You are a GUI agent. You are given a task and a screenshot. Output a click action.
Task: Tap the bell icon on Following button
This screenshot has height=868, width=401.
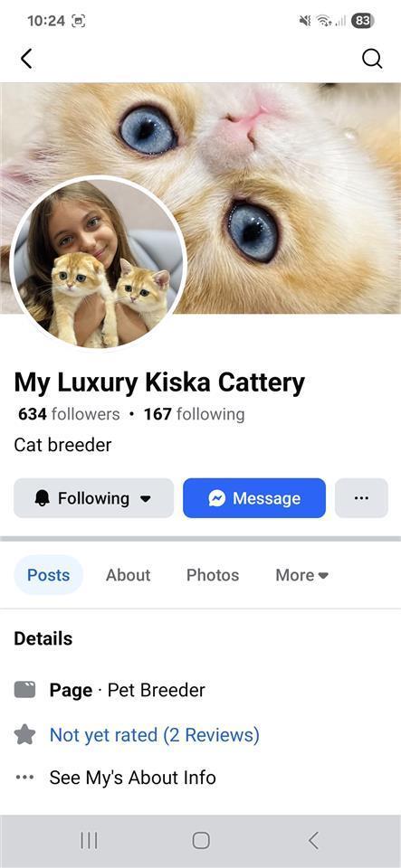pos(43,498)
